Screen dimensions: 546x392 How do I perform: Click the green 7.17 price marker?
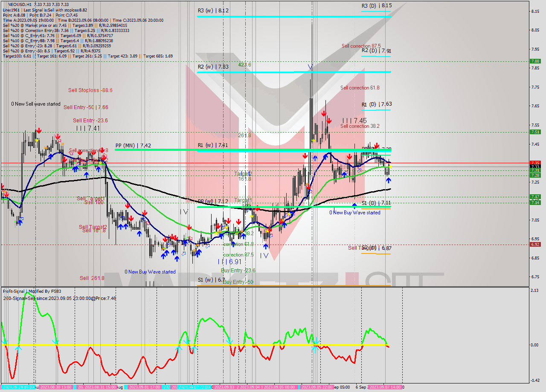tap(535, 196)
